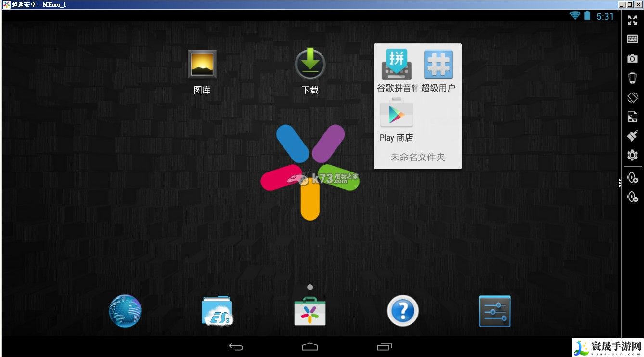The image size is (644, 357).
Task: Toggle fullscreen mode in emulator sidebar
Action: click(632, 20)
